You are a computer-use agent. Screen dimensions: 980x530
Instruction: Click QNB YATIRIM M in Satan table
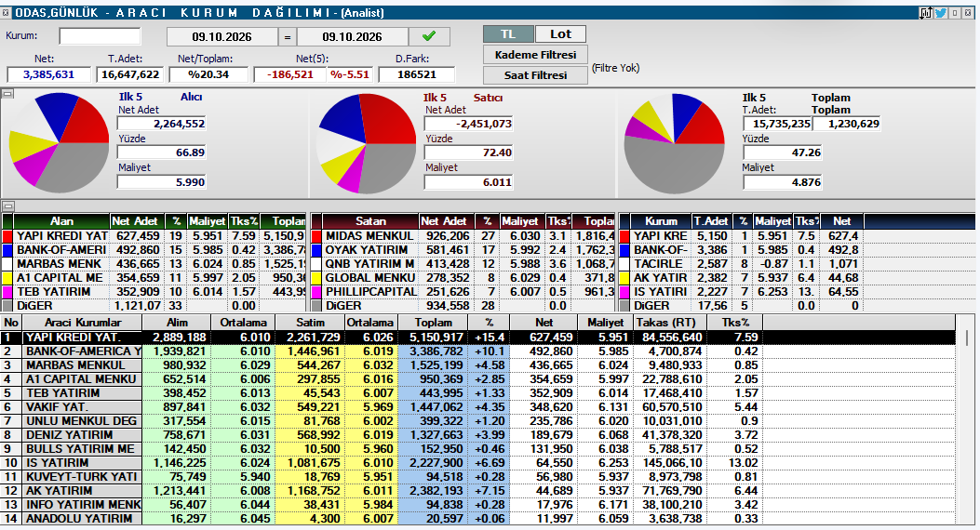(x=369, y=263)
